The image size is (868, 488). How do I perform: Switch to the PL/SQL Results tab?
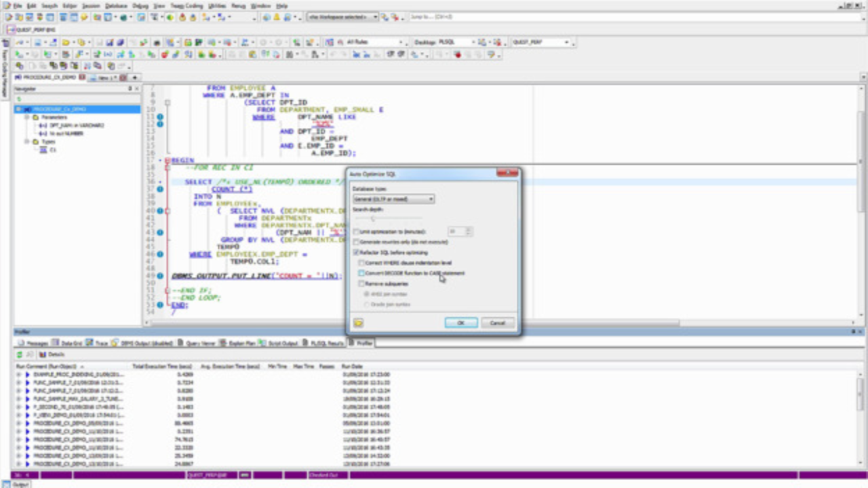coord(324,344)
